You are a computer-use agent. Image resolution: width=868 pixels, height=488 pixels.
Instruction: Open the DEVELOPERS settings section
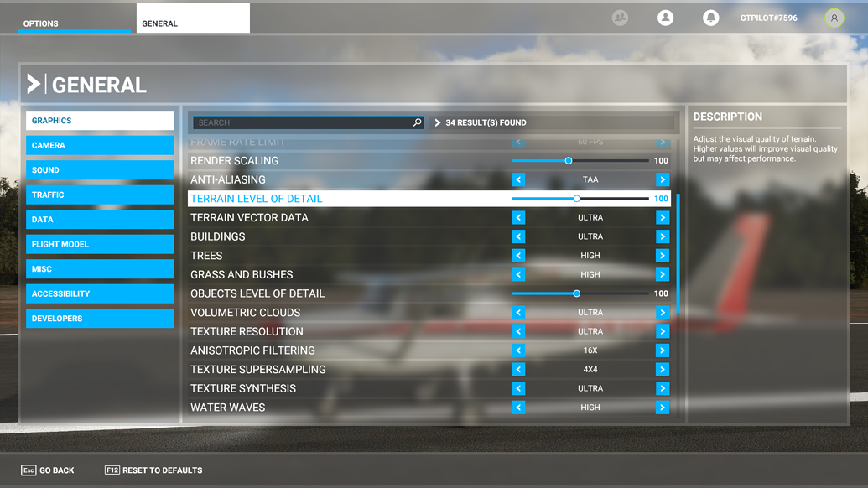[x=100, y=318]
